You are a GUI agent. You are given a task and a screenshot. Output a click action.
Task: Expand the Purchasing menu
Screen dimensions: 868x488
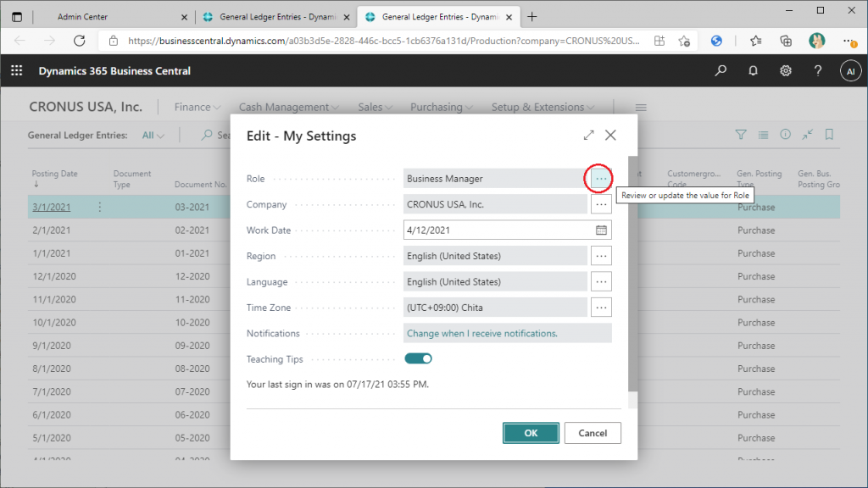coord(441,107)
